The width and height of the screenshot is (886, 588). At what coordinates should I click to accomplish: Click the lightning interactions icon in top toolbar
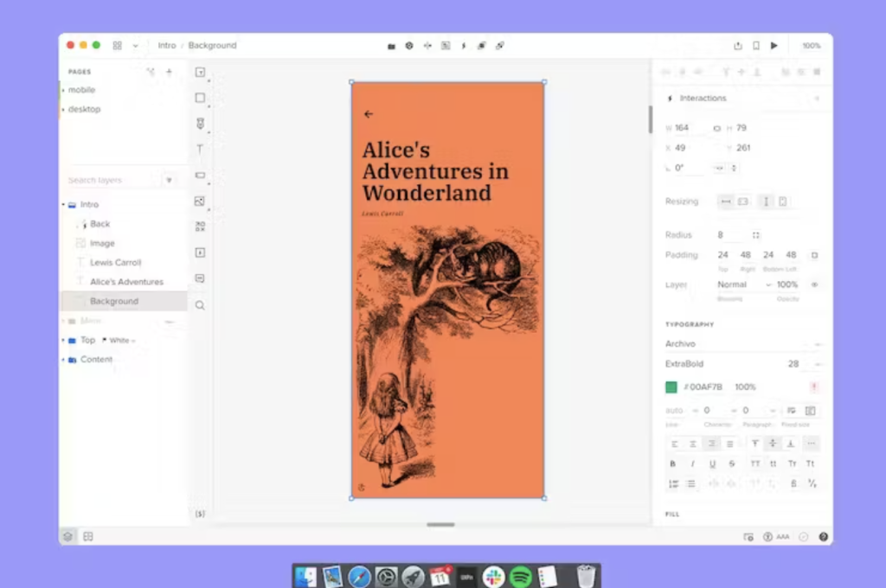(464, 46)
